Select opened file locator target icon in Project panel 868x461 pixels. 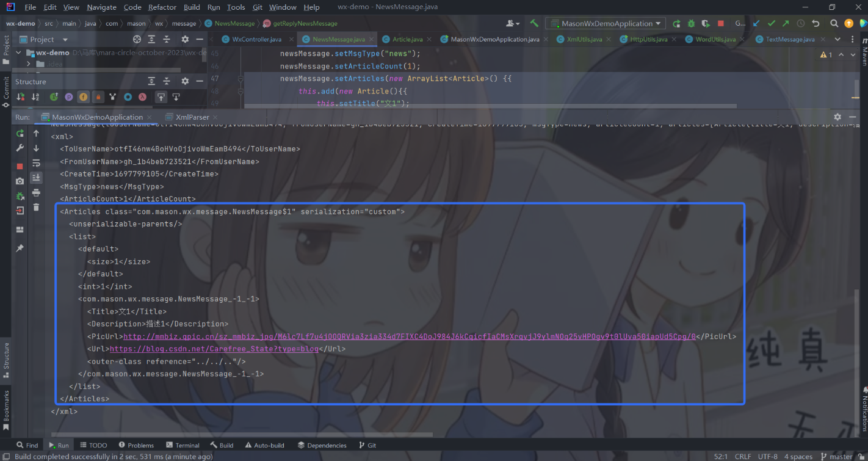tap(137, 39)
